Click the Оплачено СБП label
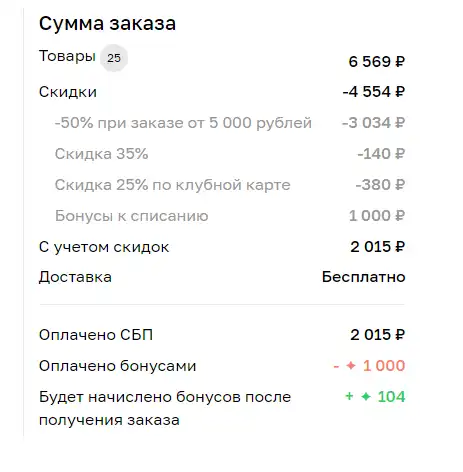Image resolution: width=463 pixels, height=472 pixels. click(x=96, y=335)
